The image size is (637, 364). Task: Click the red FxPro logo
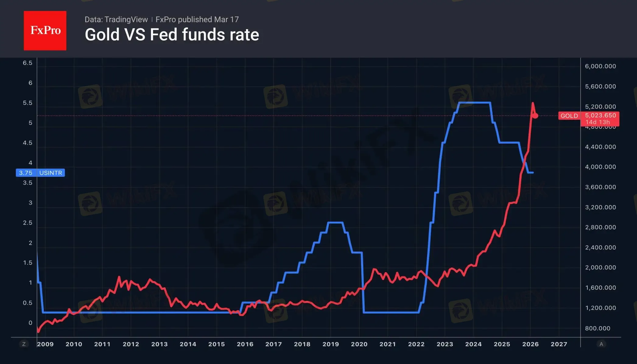45,30
